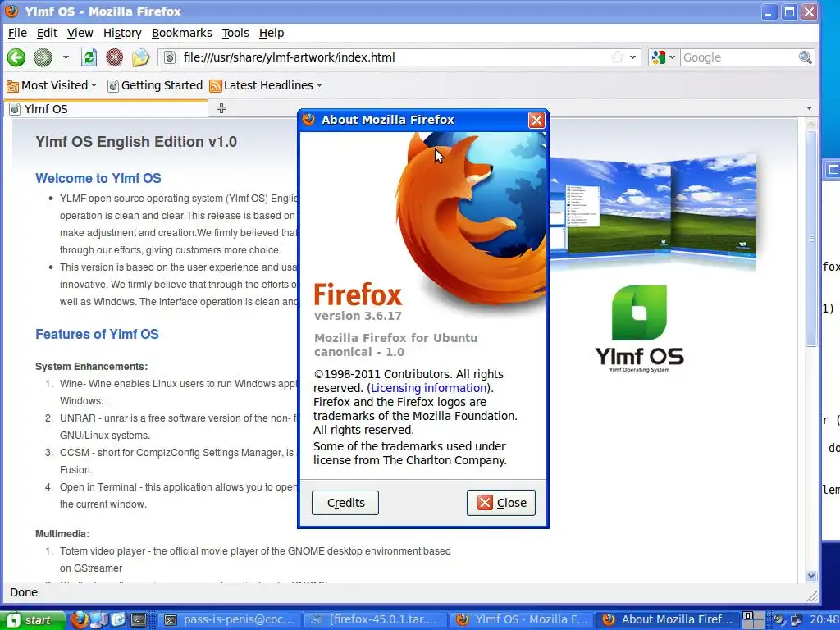Click the 'System Enhancements:' text
The image size is (840, 630).
coord(92,367)
